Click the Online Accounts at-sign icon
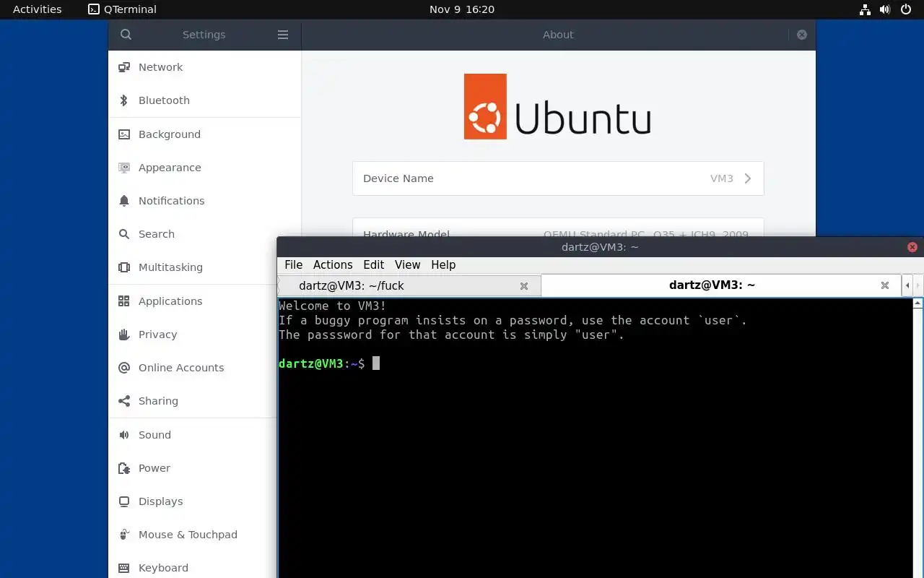 (124, 368)
